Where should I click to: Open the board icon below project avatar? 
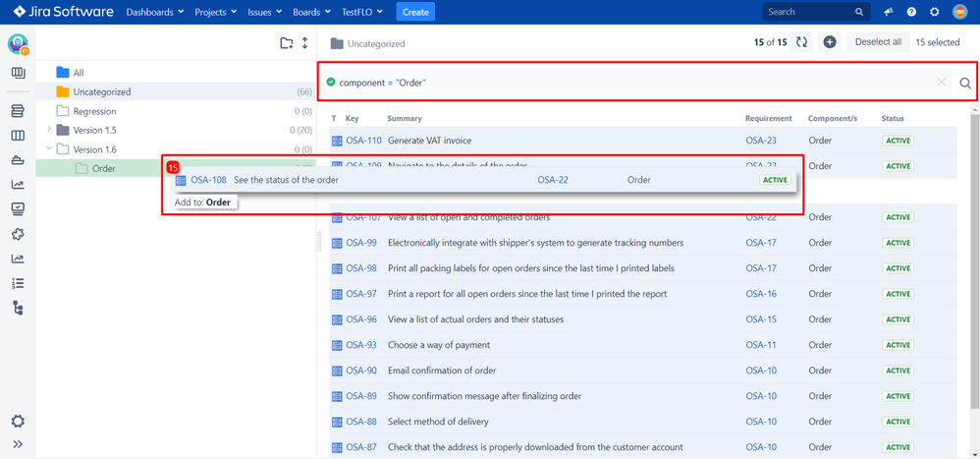click(x=18, y=73)
